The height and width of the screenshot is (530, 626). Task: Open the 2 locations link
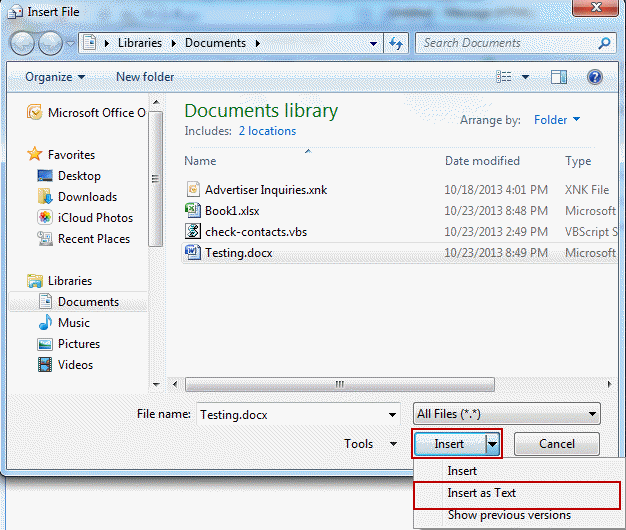267,131
